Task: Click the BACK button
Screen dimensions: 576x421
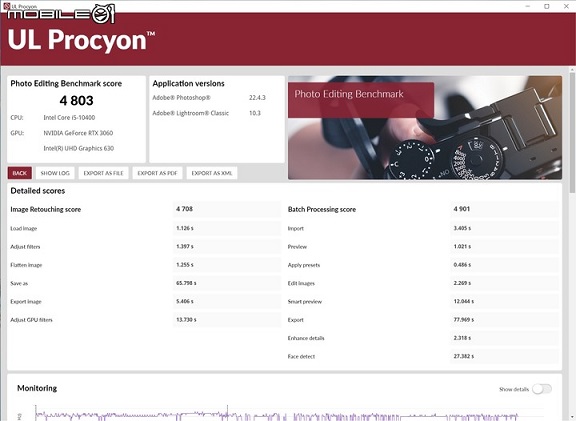Action: click(x=20, y=173)
